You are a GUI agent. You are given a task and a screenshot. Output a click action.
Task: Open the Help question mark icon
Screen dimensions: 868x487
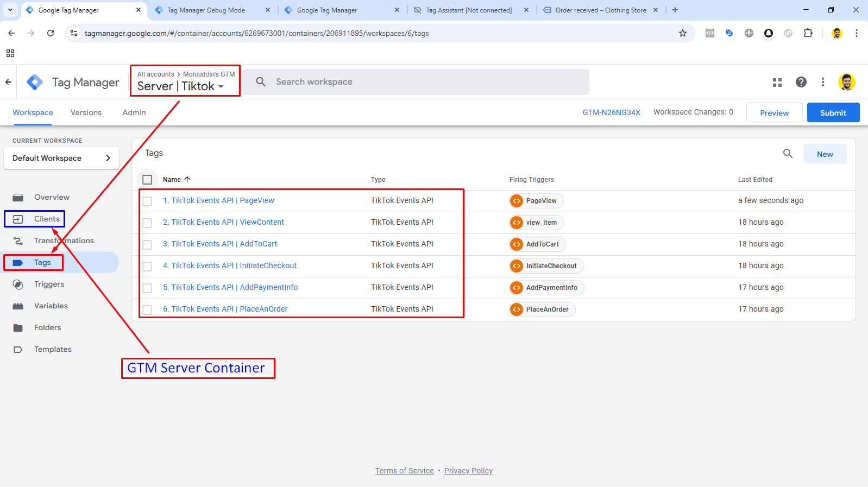801,82
